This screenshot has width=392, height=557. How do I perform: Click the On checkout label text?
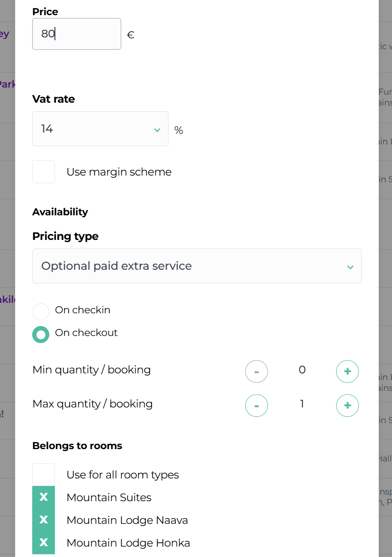coord(86,333)
